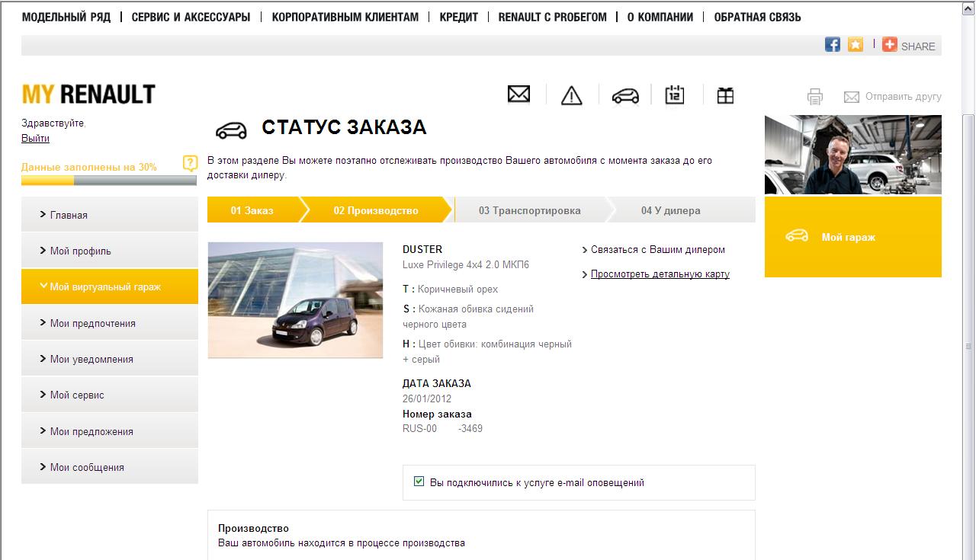Open RENAULT С ПРОБЕГОМ menu
This screenshot has width=976, height=560.
553,17
